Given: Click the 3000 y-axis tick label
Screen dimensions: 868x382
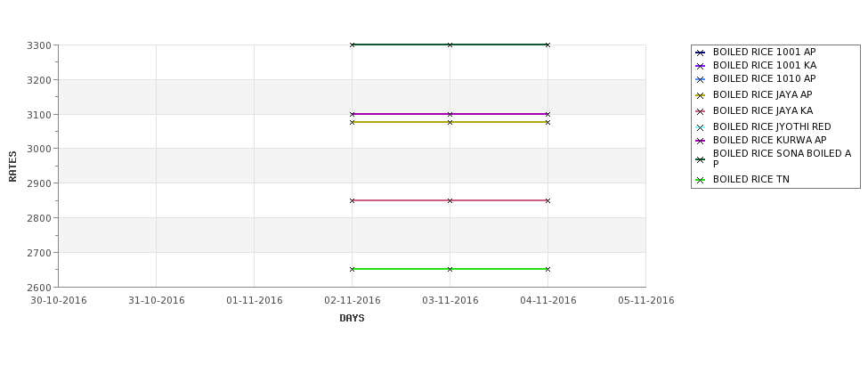Looking at the screenshot, I should (39, 149).
